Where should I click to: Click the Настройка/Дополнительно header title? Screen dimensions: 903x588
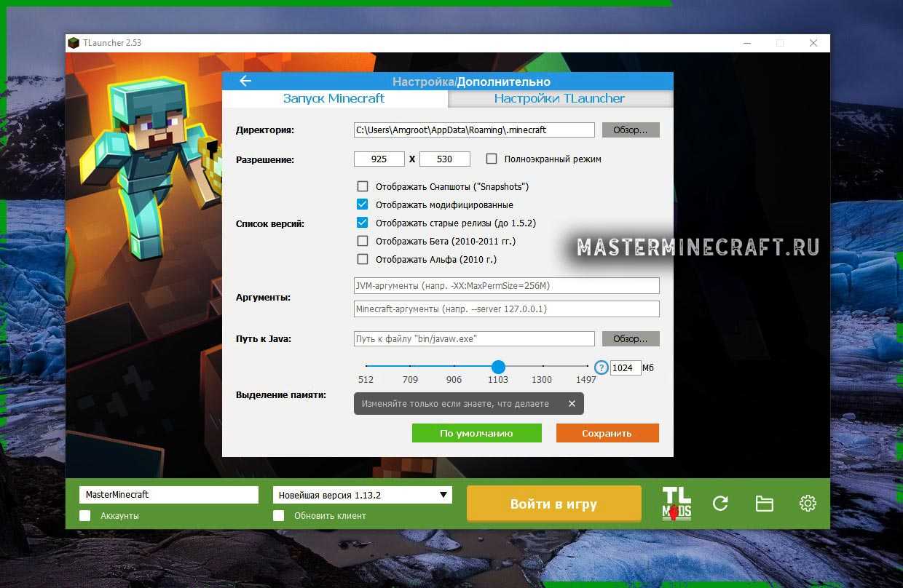click(471, 82)
